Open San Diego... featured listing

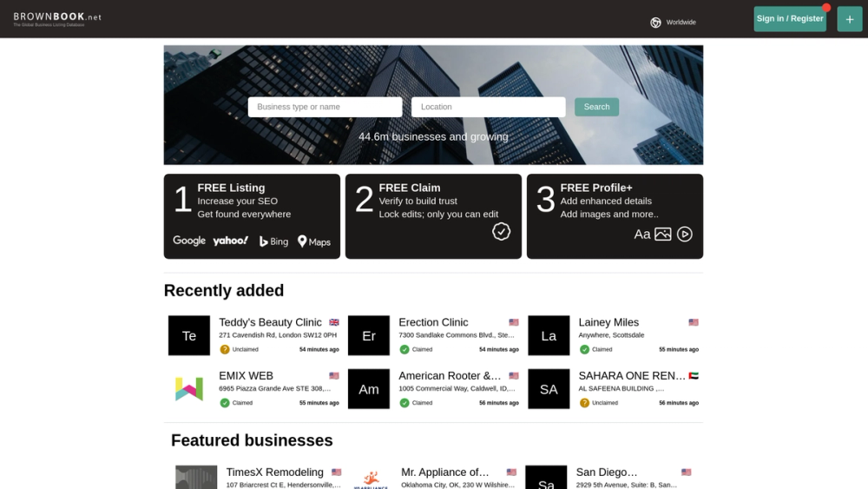tap(607, 472)
